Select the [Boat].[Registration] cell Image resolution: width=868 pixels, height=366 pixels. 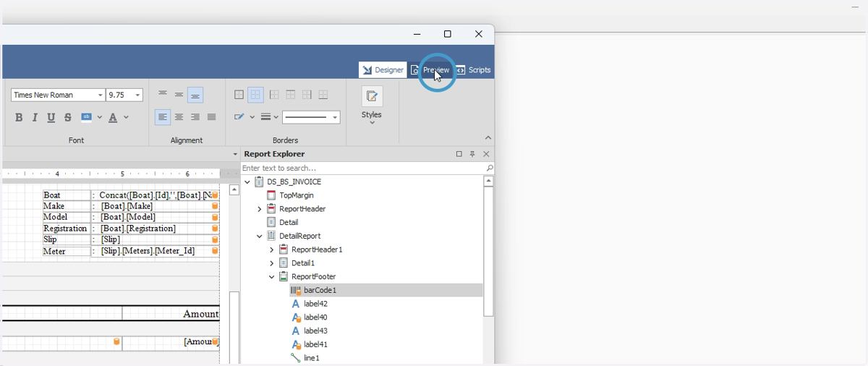pos(156,229)
